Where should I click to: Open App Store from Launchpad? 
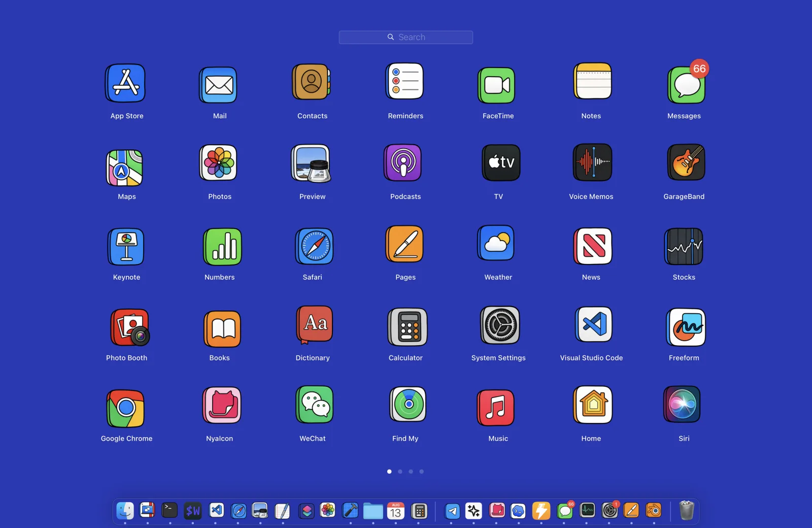click(x=126, y=83)
